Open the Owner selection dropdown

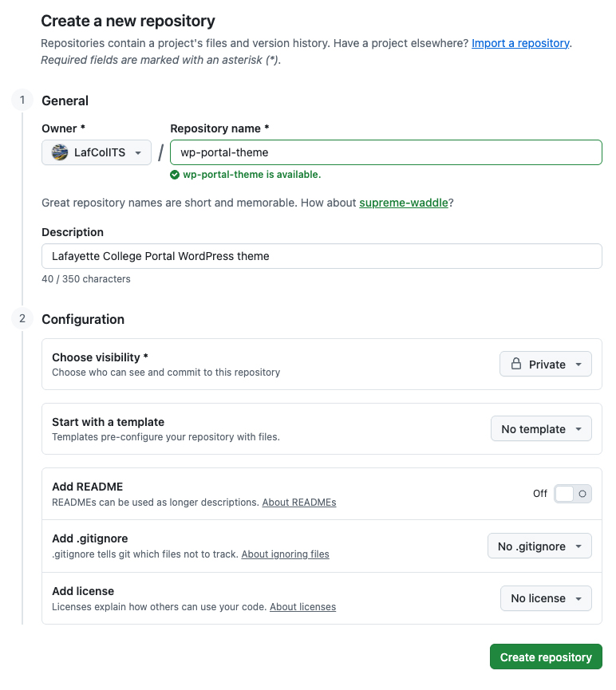tap(96, 152)
